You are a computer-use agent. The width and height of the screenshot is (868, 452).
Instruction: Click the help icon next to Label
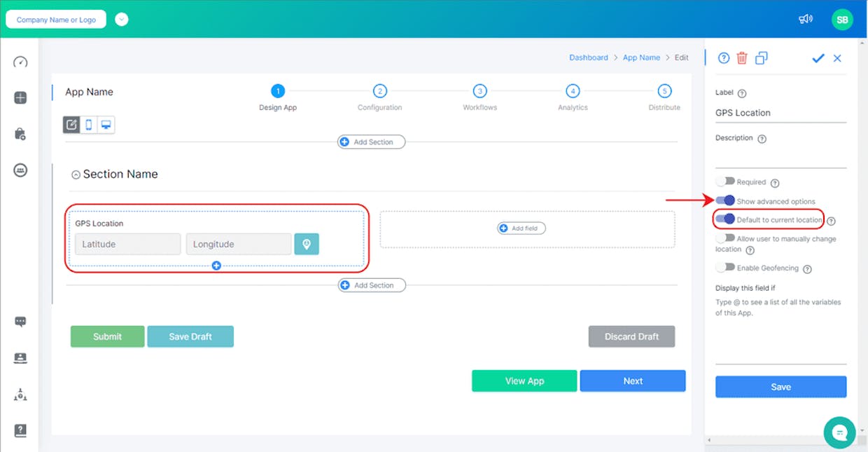click(742, 93)
